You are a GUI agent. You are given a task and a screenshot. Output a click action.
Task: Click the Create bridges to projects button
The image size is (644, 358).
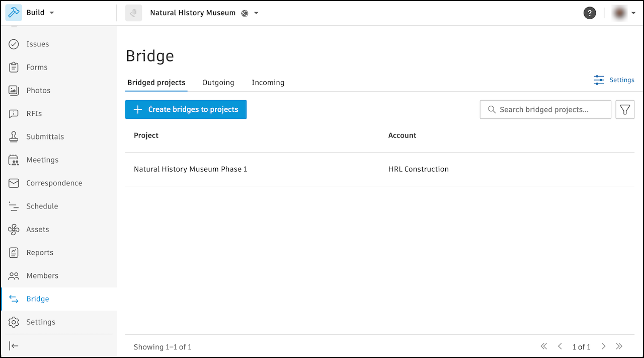[186, 109]
